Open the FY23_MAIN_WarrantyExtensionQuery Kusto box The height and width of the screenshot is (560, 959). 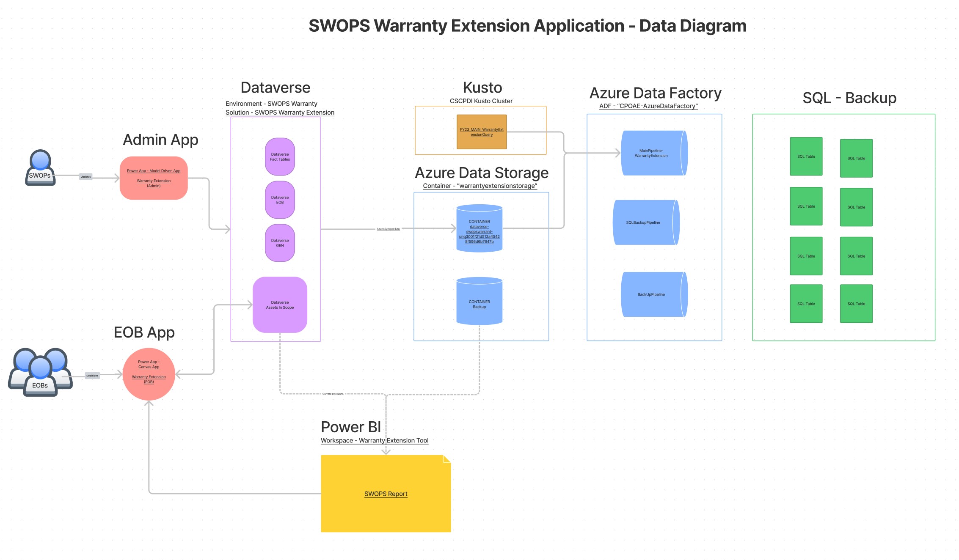click(x=482, y=132)
